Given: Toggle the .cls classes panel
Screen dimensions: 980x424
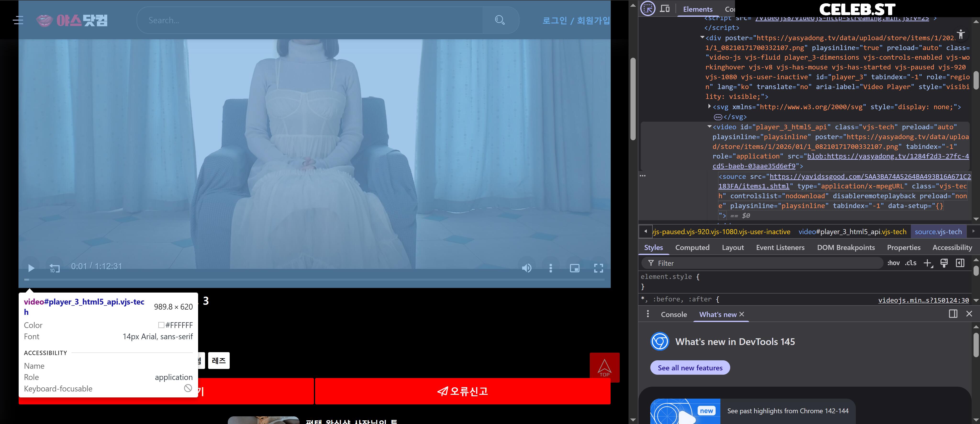Looking at the screenshot, I should (x=910, y=263).
